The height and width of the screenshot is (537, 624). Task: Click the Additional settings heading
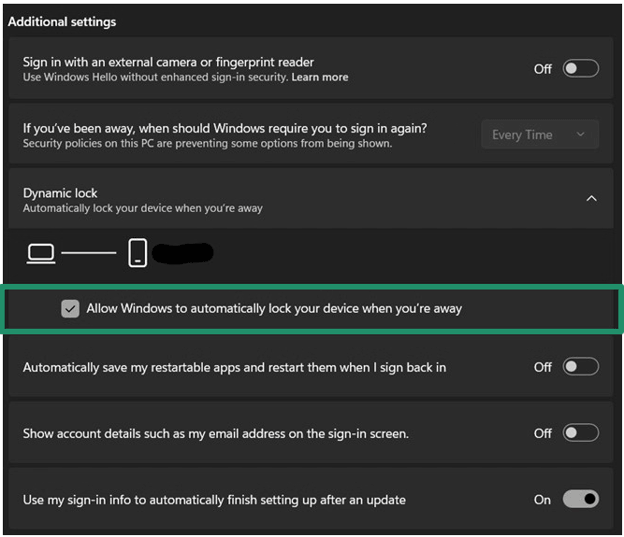(62, 22)
